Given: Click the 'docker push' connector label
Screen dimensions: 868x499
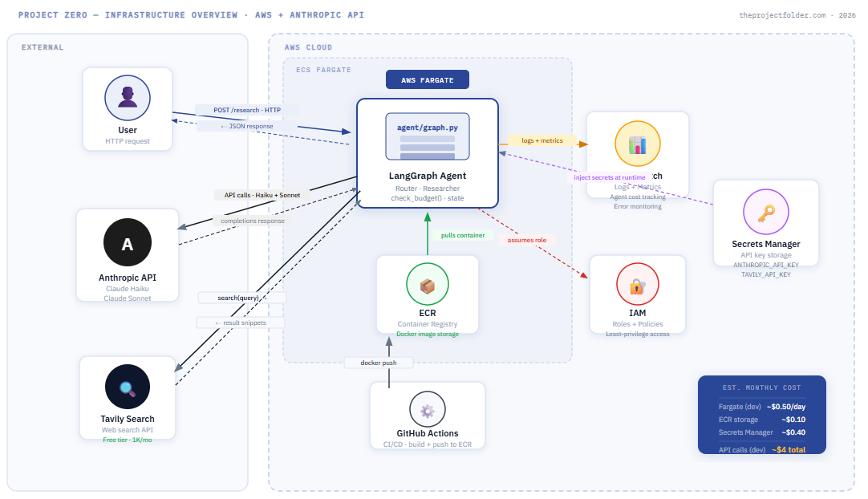Looking at the screenshot, I should [379, 363].
